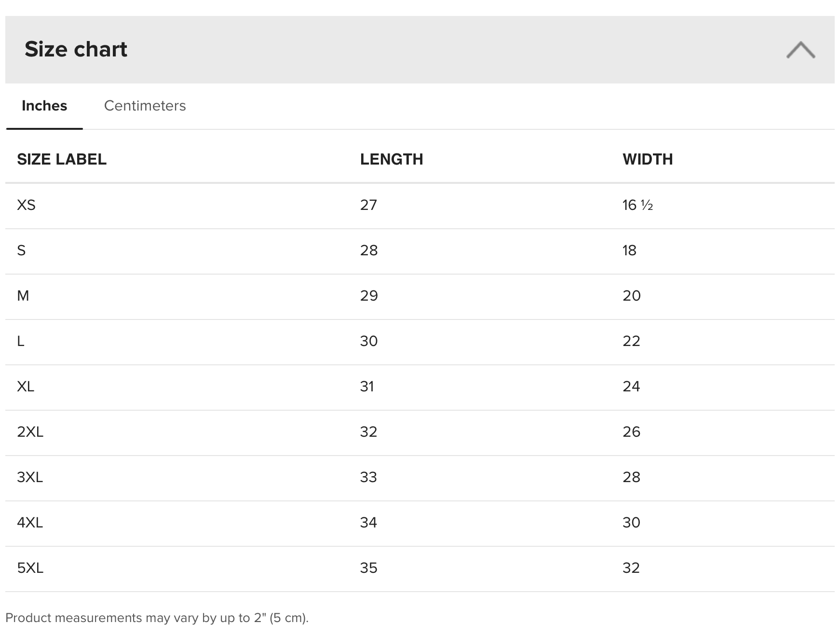Click the 5XL length value 35
The width and height of the screenshot is (840, 637).
click(369, 568)
